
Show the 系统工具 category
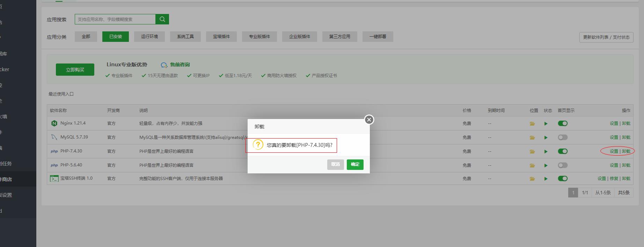pos(185,37)
